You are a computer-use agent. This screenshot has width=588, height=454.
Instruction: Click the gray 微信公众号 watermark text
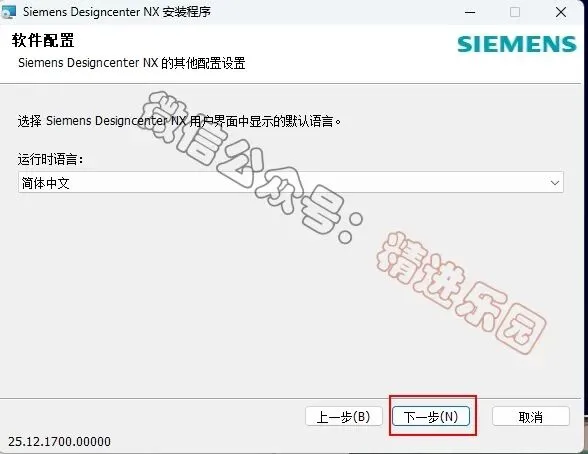(x=249, y=167)
